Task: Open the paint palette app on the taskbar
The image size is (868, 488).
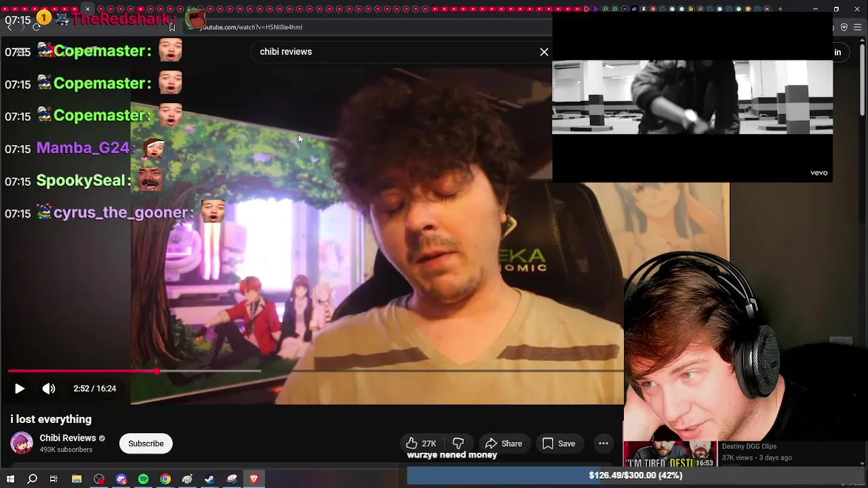Action: point(187,479)
